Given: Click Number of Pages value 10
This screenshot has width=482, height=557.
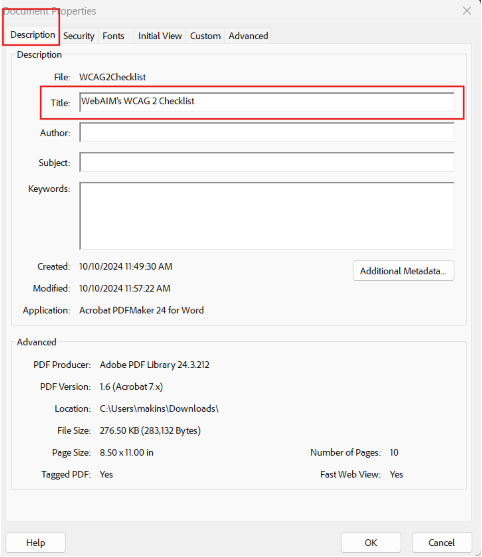Looking at the screenshot, I should click(394, 453).
